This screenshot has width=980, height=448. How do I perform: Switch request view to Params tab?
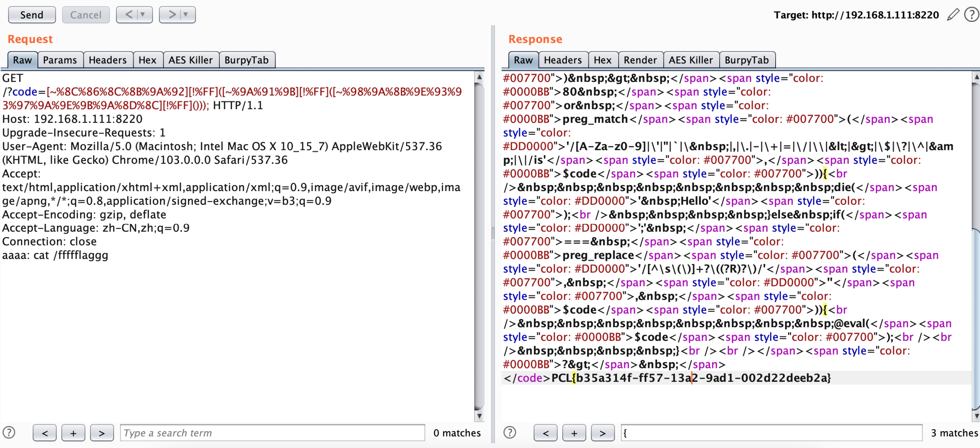coord(60,60)
